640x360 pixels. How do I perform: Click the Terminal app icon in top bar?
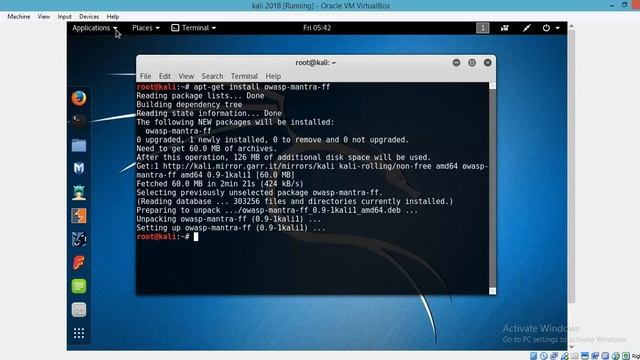175,28
